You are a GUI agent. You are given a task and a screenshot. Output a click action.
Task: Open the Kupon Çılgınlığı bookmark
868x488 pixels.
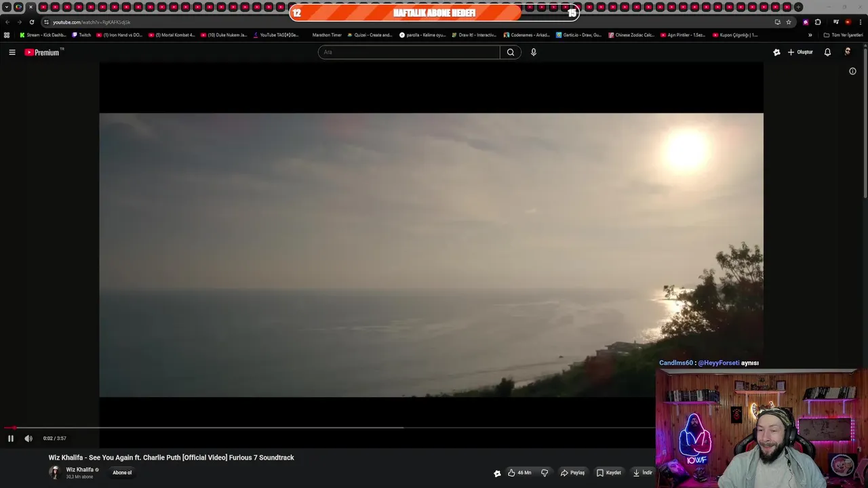(x=735, y=35)
